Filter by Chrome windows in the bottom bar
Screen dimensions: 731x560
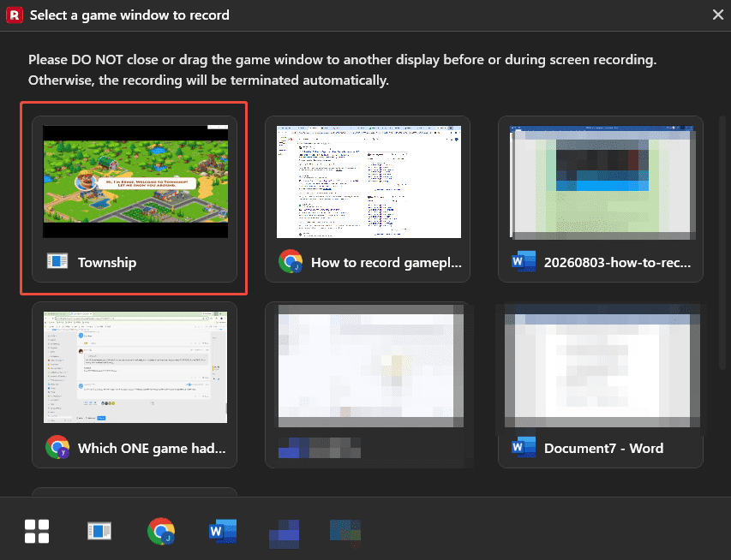161,531
